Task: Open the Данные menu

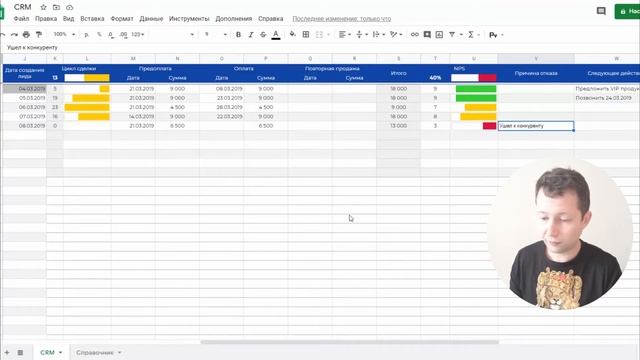Action: pyautogui.click(x=151, y=19)
